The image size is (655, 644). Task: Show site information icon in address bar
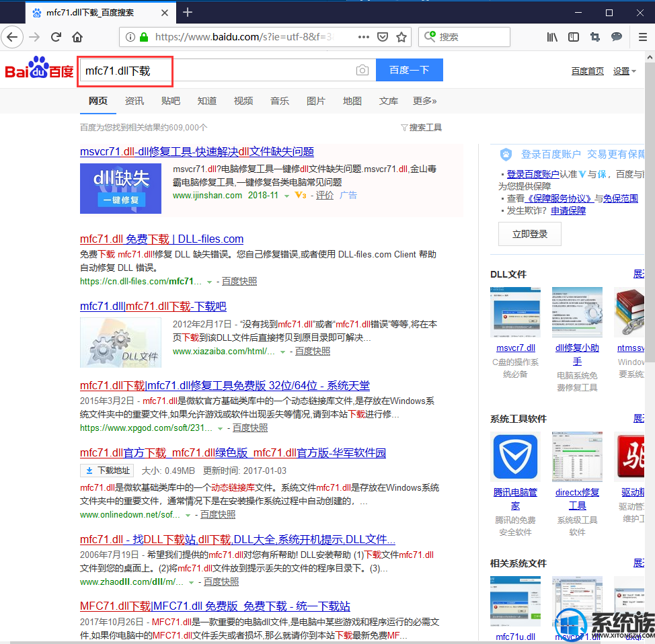point(130,37)
